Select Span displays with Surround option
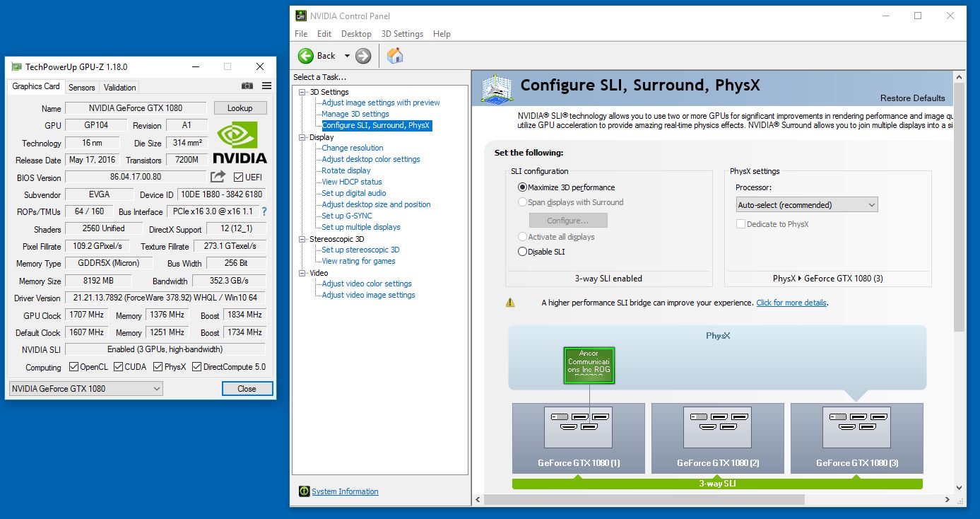Viewport: 980px width, 519px height. [x=523, y=202]
